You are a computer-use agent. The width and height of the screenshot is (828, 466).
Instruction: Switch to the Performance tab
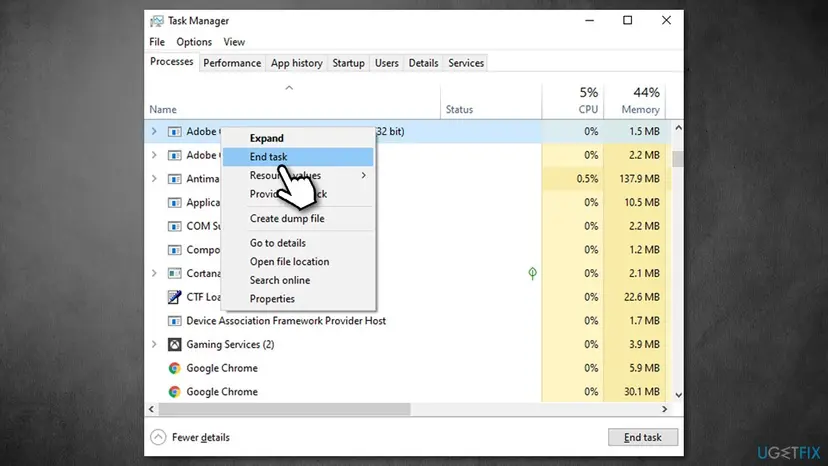click(232, 63)
